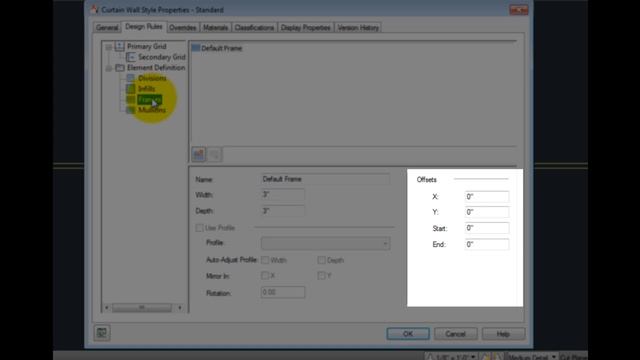Switch to the Design Rules tab
The image size is (640, 360).
(144, 27)
